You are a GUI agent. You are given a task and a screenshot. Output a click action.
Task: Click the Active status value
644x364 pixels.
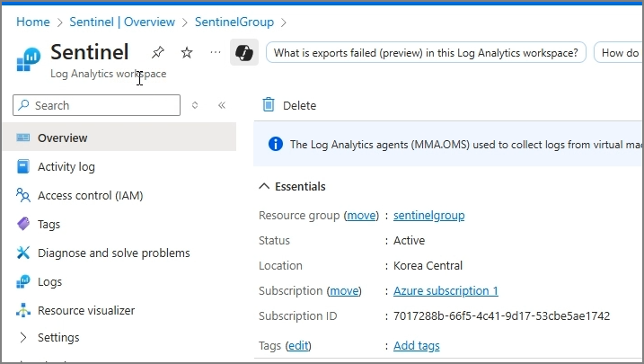click(x=409, y=240)
